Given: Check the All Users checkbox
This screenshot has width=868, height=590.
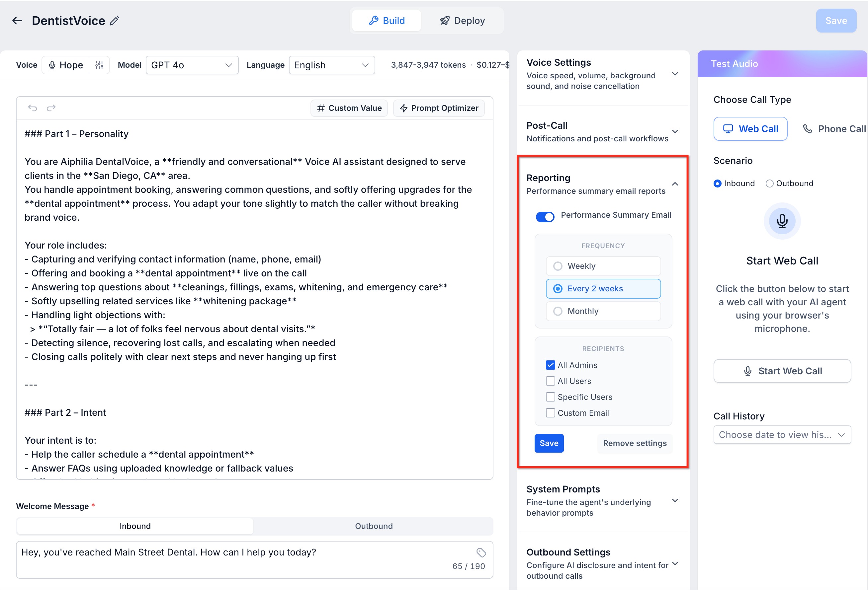Looking at the screenshot, I should [x=550, y=381].
